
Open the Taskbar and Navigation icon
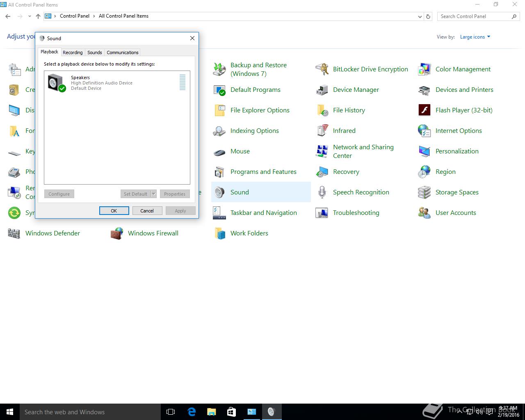(x=219, y=213)
